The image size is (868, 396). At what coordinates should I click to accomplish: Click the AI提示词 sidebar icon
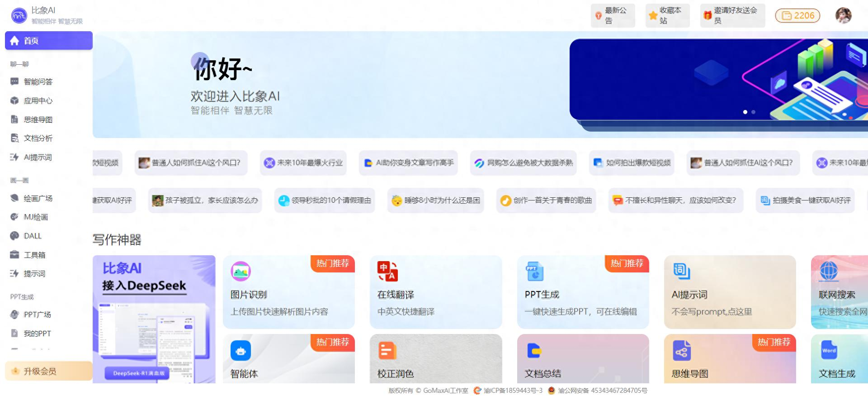(x=14, y=157)
